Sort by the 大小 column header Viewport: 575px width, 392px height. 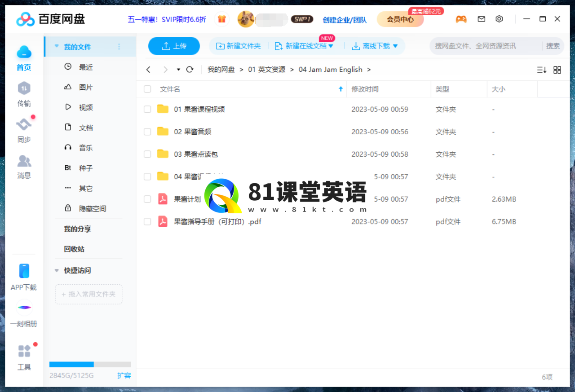click(x=498, y=89)
